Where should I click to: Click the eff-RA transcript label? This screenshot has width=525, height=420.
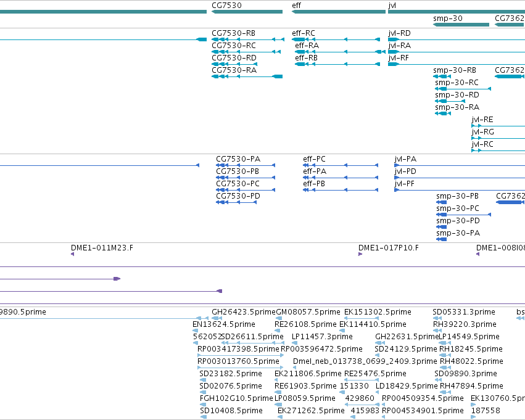tap(307, 46)
